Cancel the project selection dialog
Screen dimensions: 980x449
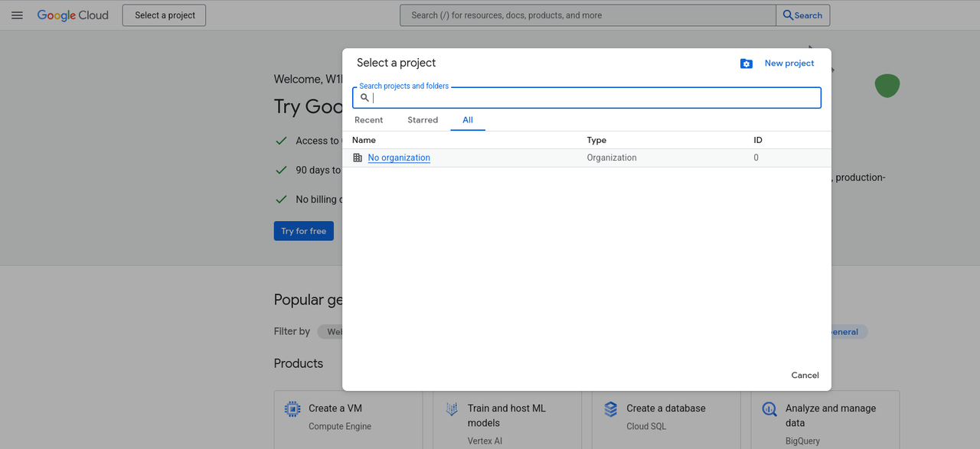[x=805, y=375]
